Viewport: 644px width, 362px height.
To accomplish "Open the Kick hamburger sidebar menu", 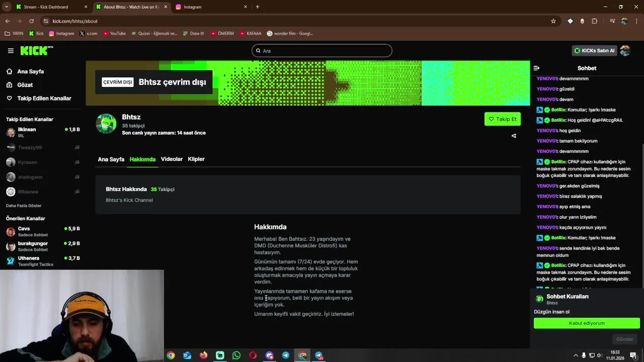I will coord(11,51).
